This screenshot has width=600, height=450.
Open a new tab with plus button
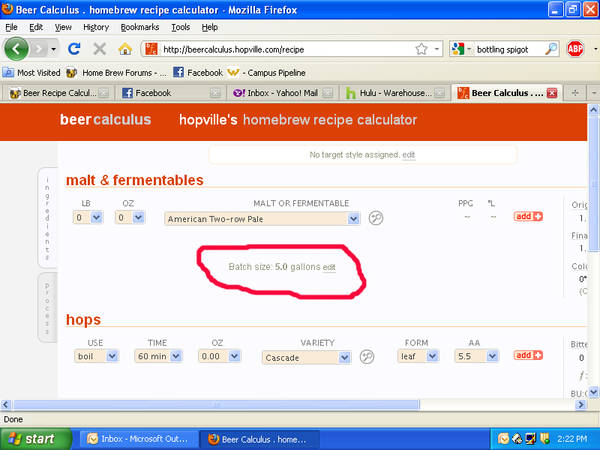tap(575, 93)
